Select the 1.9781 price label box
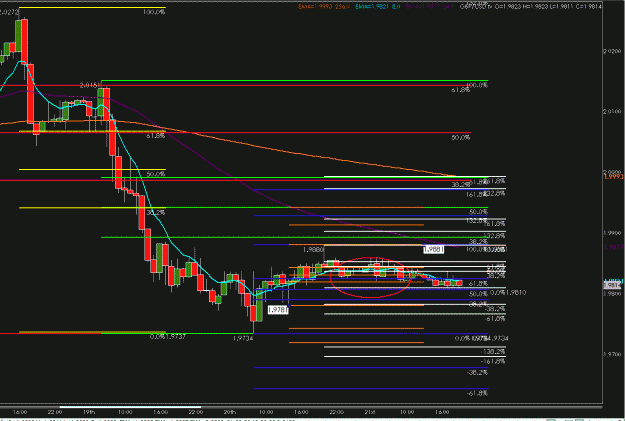Viewport: 625px width, 421px height. pos(277,310)
